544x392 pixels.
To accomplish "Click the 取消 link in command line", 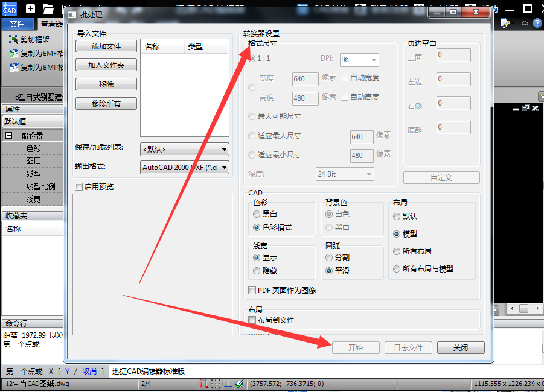I will 89,371.
